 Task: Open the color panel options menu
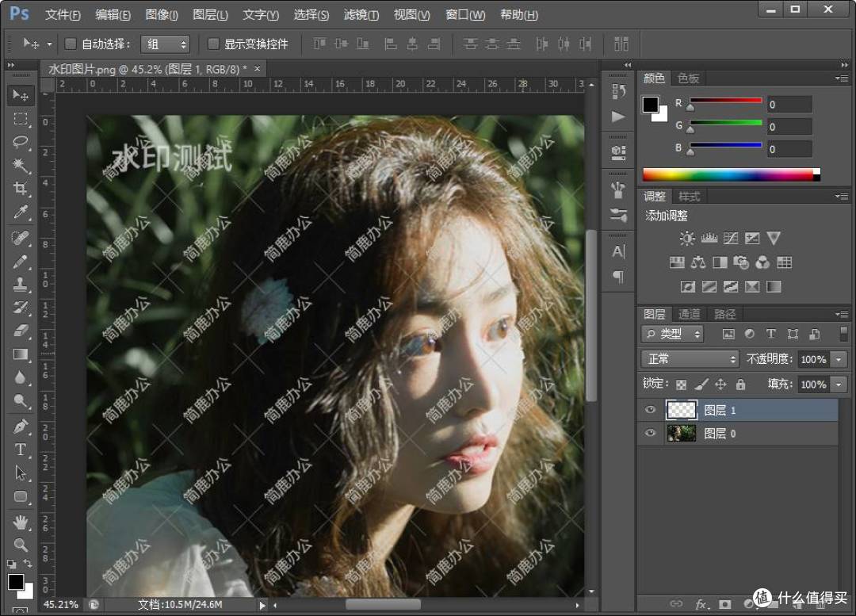pyautogui.click(x=842, y=78)
